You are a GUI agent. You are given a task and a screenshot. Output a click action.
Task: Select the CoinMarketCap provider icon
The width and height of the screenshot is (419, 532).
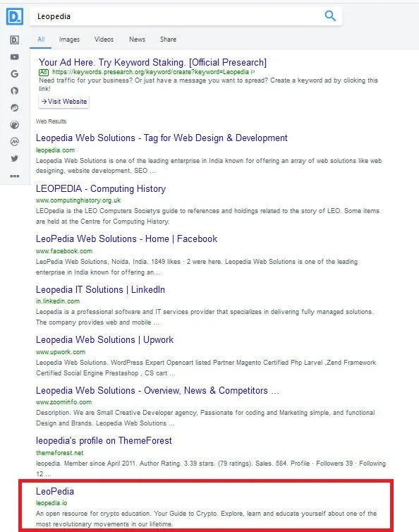(15, 142)
